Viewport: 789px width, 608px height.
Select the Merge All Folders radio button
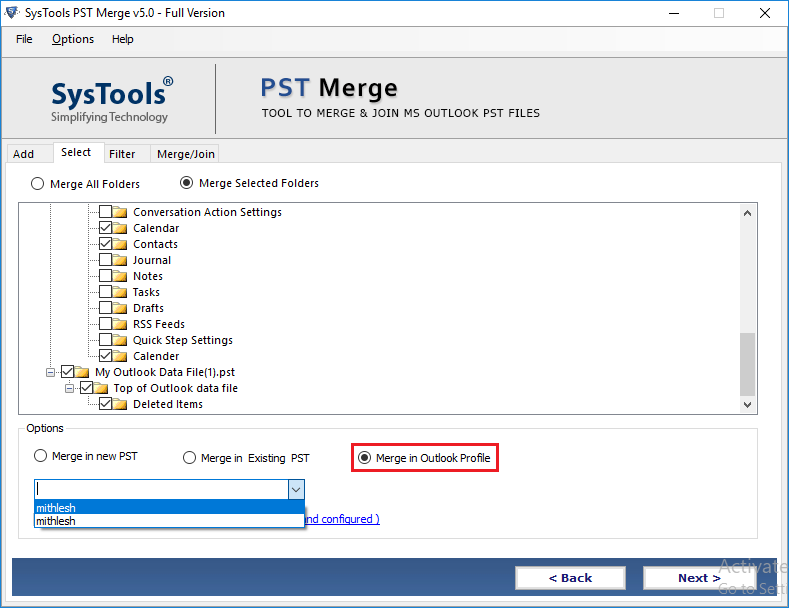[x=37, y=184]
